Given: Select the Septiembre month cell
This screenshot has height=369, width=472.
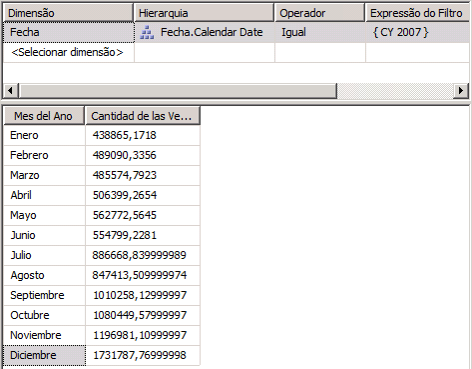Looking at the screenshot, I should [x=44, y=295].
